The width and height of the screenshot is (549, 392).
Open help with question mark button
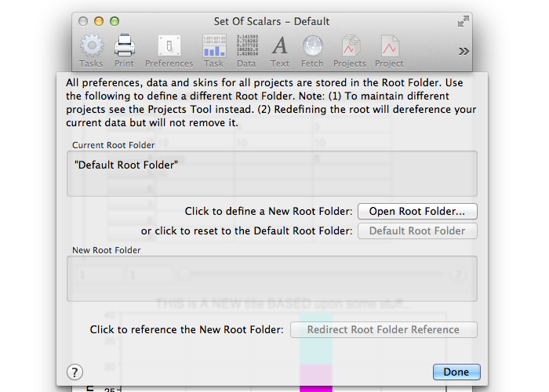pyautogui.click(x=75, y=372)
